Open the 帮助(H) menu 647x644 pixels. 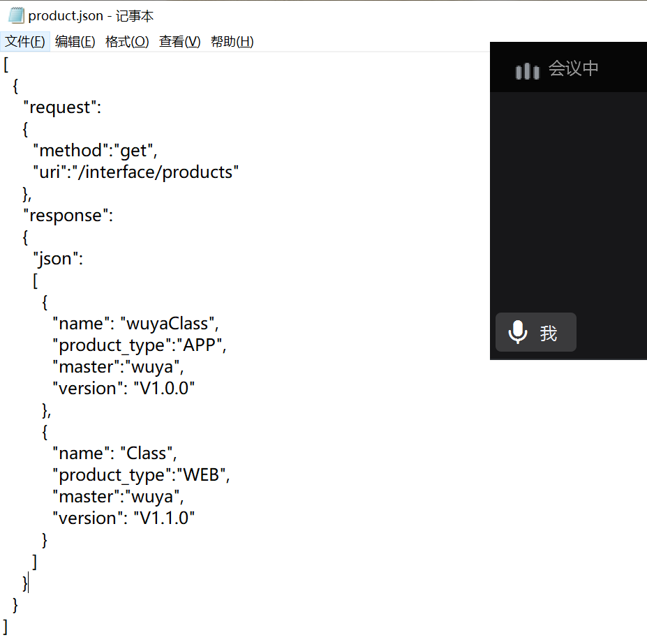coord(232,42)
